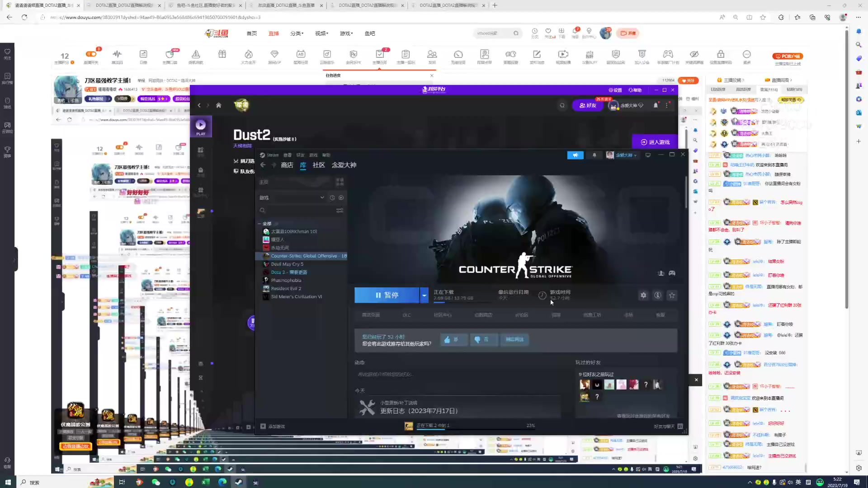The width and height of the screenshot is (868, 488).
Task: Open the Steam broadcast megaphone button
Action: 575,155
